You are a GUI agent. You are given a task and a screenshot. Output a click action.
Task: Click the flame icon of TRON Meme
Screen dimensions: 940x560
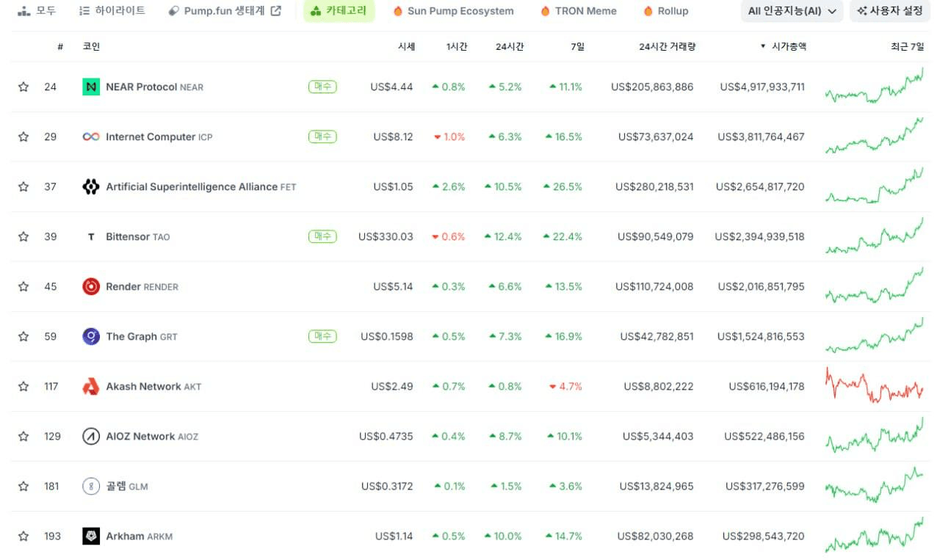click(x=546, y=11)
